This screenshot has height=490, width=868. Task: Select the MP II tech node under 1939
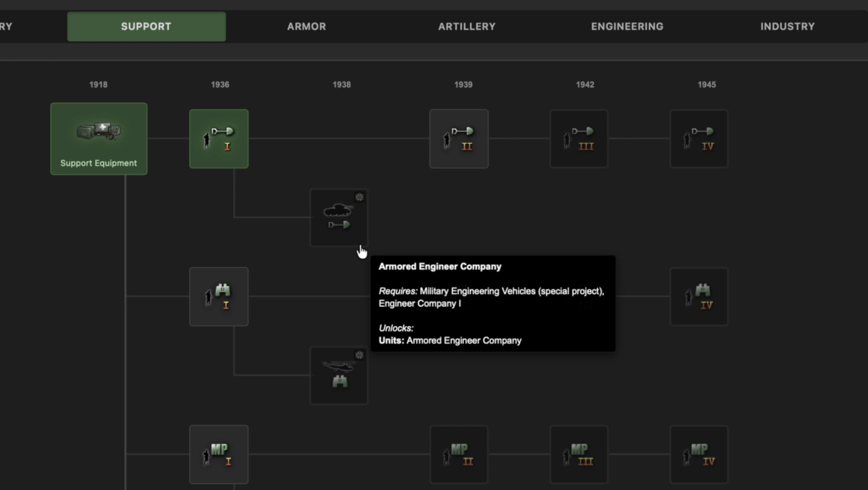pyautogui.click(x=459, y=454)
